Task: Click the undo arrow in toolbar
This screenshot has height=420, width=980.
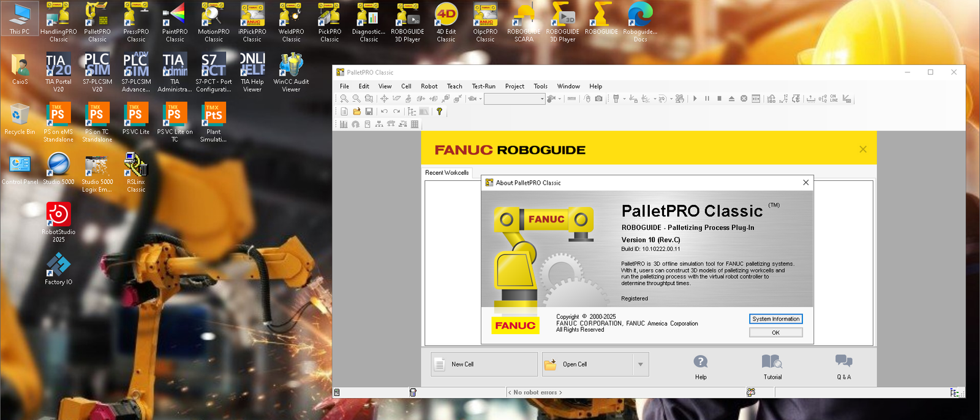Action: click(x=384, y=112)
